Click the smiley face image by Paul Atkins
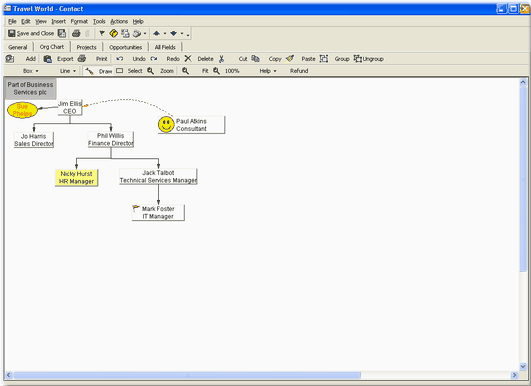The image size is (531, 386). 166,125
